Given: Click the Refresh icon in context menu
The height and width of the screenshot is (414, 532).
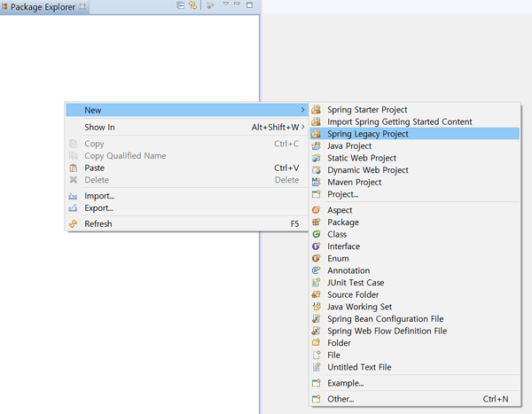Looking at the screenshot, I should coord(74,223).
